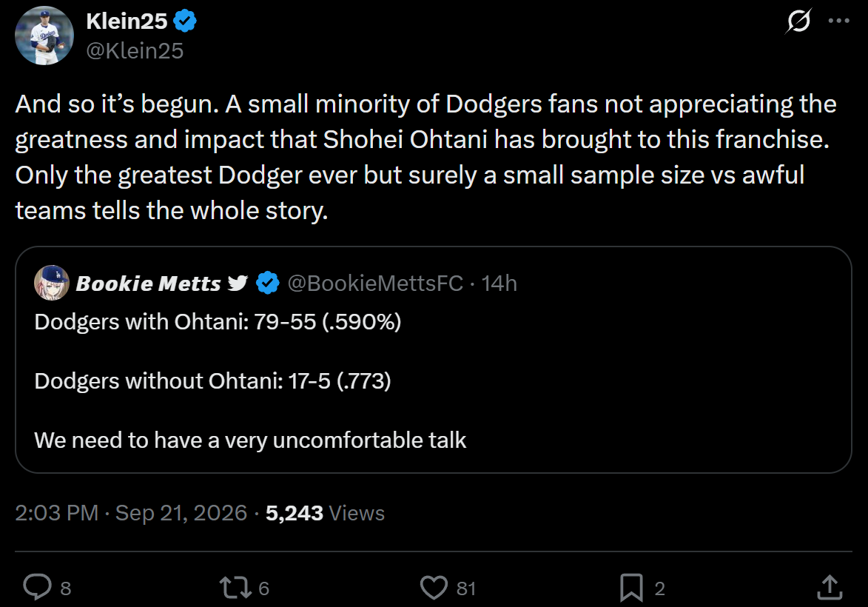
Task: Click Klein25's verified blue checkmark badge
Action: (185, 21)
